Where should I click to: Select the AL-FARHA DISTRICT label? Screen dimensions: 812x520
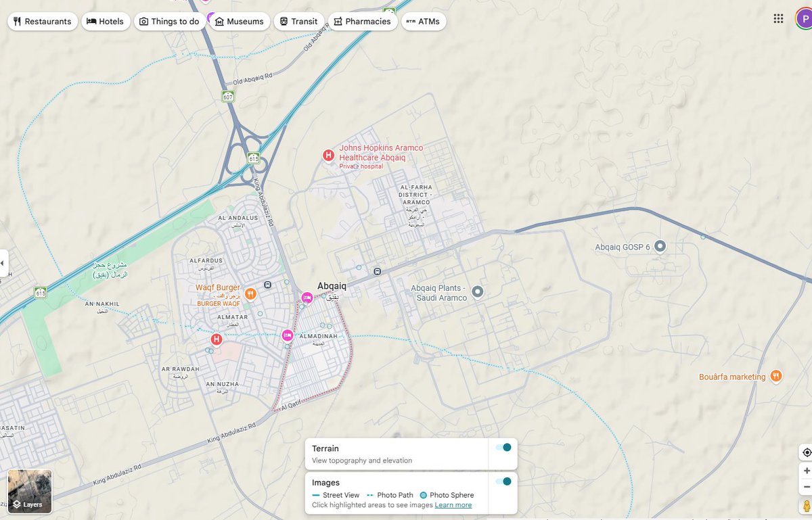[415, 195]
